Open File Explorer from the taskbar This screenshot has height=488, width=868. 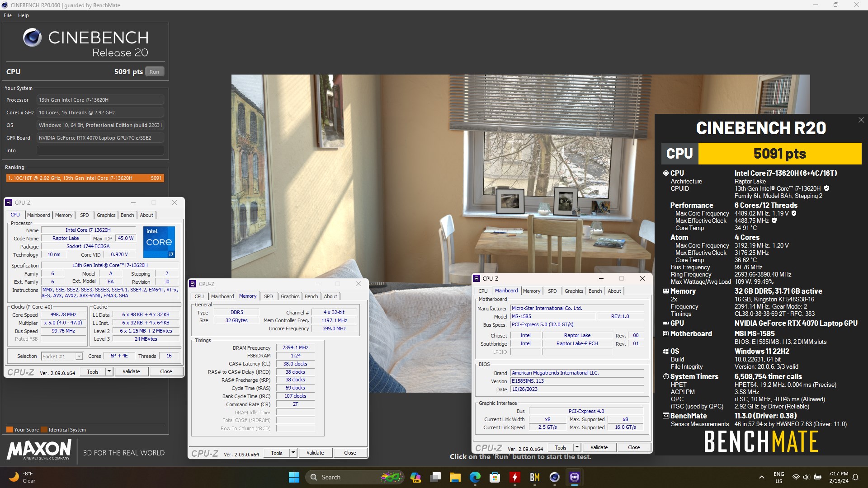[455, 477]
